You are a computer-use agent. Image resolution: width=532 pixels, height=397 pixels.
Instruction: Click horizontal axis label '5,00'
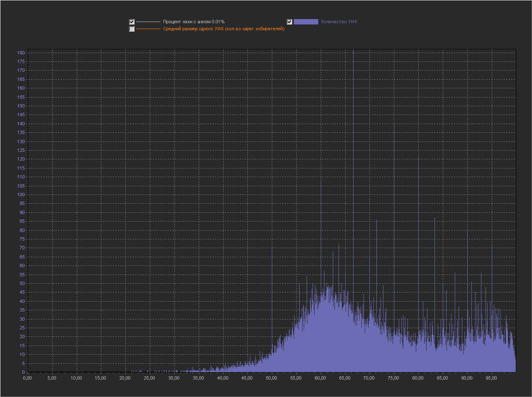click(52, 378)
